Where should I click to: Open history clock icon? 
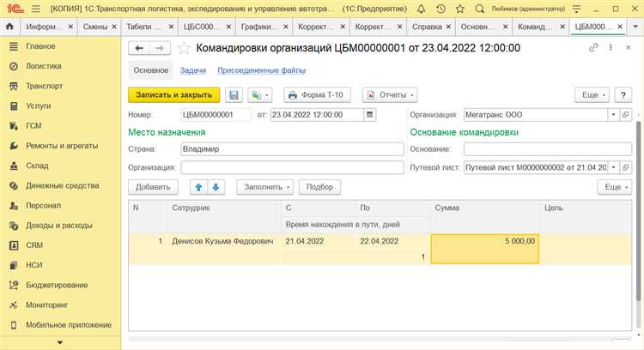(440, 9)
